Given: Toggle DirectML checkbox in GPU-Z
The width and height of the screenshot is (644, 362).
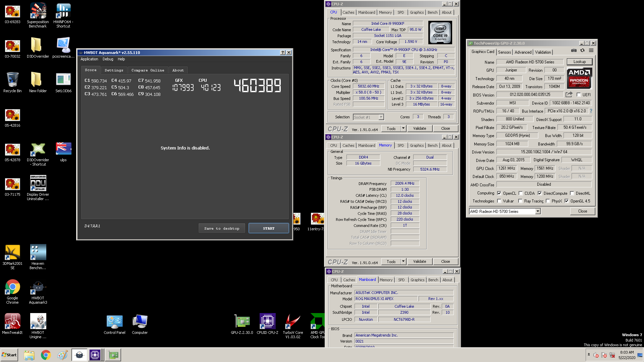Looking at the screenshot, I should coord(572,193).
